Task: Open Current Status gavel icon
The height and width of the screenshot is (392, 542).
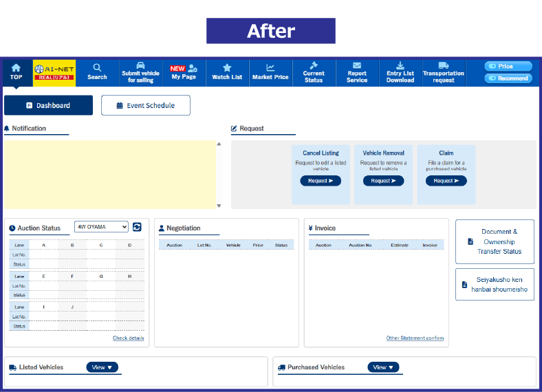Action: (314, 66)
